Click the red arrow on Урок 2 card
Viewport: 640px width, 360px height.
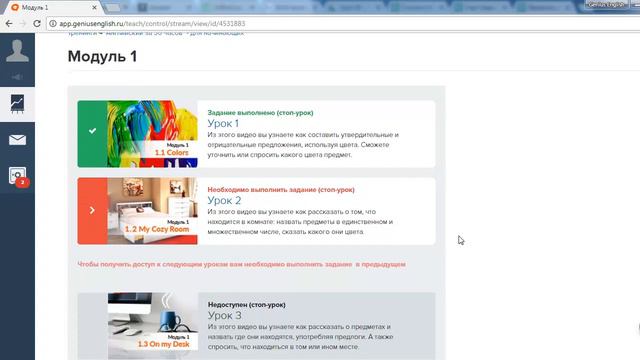tap(92, 210)
